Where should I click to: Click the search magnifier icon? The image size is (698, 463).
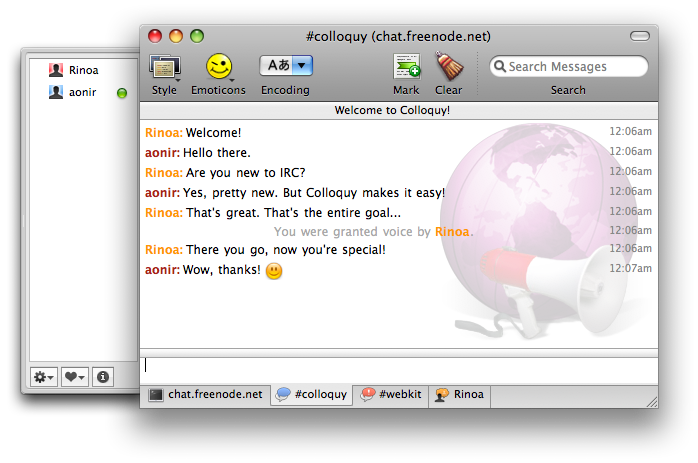point(500,66)
